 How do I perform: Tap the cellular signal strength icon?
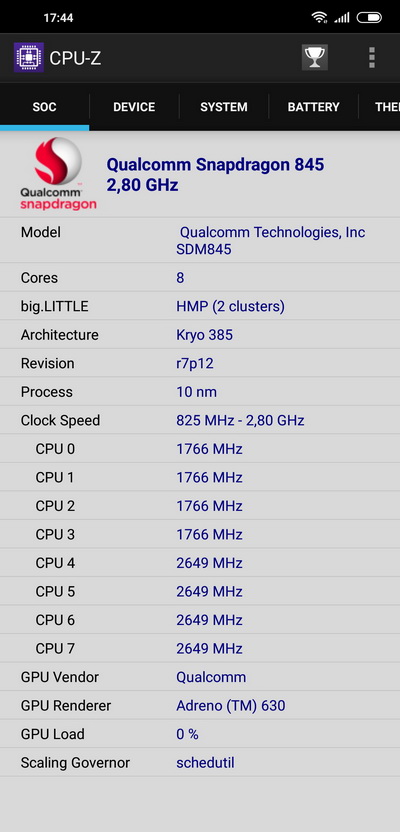pos(342,18)
